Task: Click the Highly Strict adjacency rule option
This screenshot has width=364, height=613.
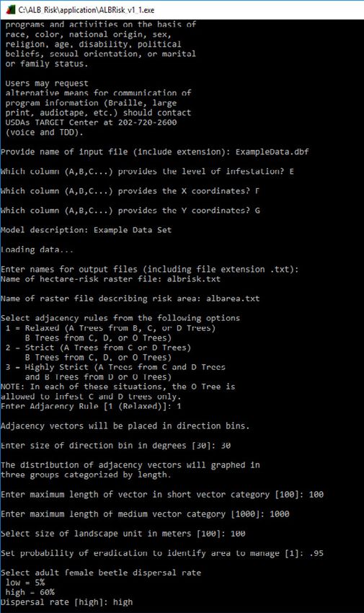Action: pyautogui.click(x=115, y=367)
